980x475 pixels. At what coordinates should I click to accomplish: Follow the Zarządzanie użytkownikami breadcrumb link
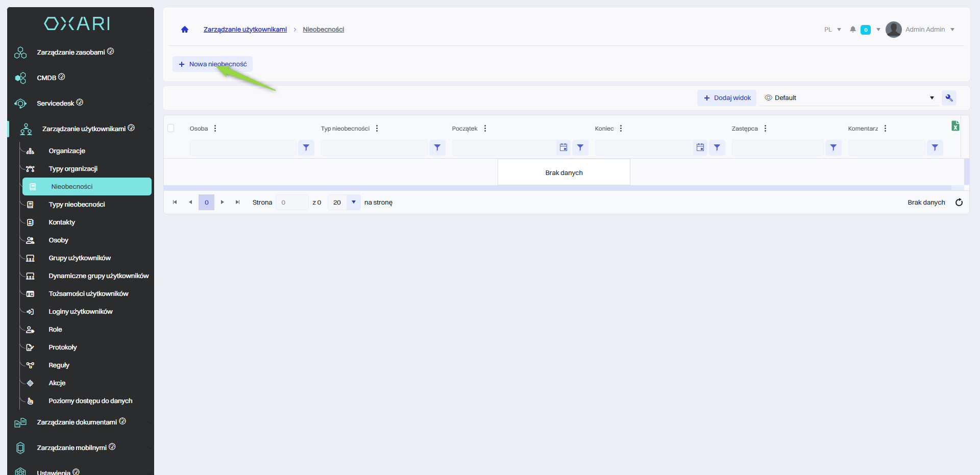tap(245, 30)
